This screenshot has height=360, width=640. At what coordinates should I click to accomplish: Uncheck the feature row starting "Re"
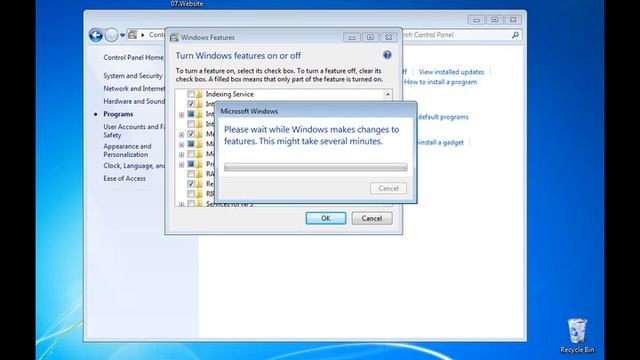click(x=191, y=184)
